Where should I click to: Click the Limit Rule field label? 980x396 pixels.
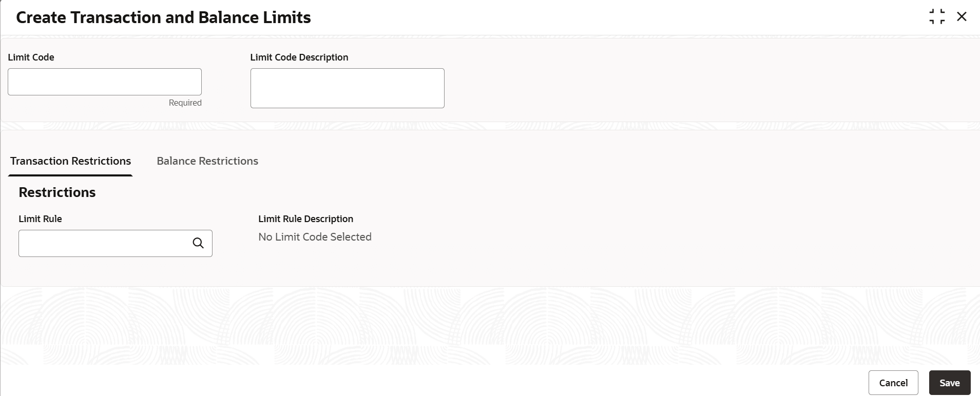(x=40, y=219)
